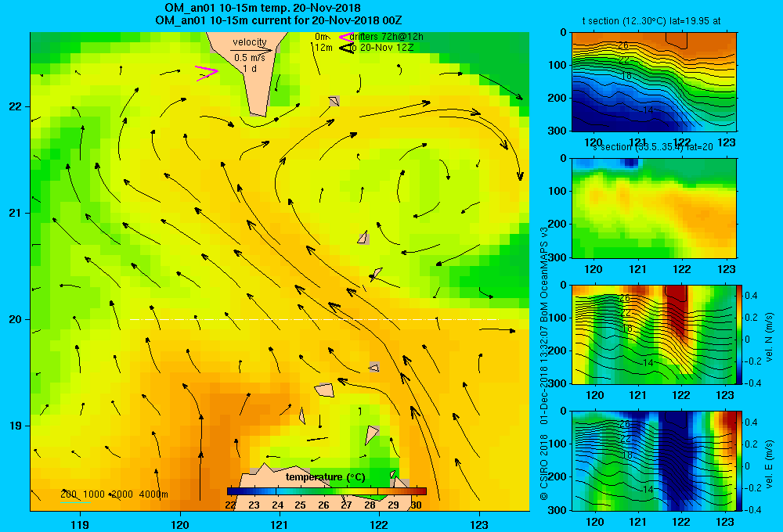Click latitude label 19 on main map axis
The image size is (783, 532).
(16, 426)
